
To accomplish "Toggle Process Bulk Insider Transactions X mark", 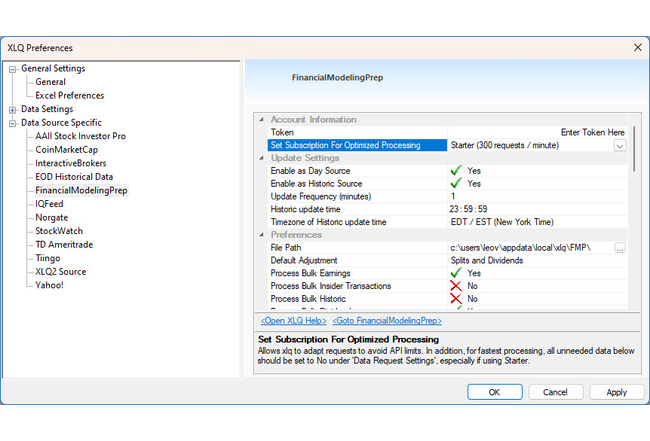I will (456, 286).
